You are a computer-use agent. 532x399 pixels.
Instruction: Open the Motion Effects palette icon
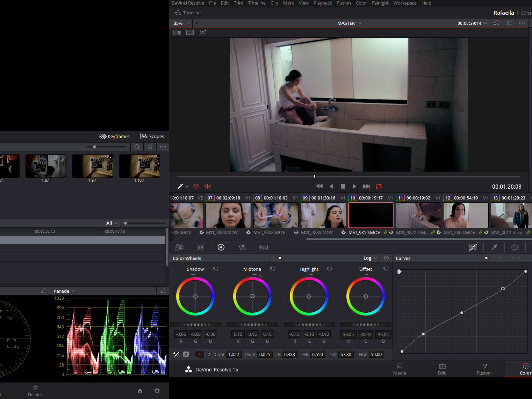(x=263, y=247)
